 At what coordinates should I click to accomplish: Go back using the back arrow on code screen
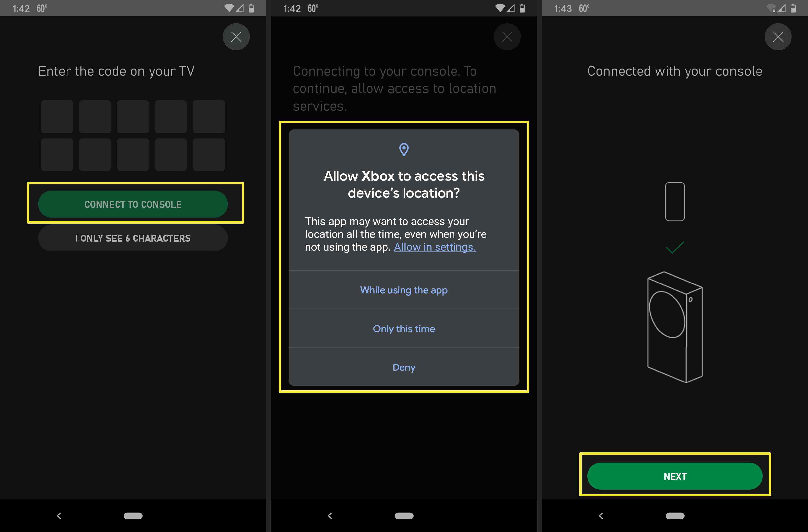click(x=59, y=516)
